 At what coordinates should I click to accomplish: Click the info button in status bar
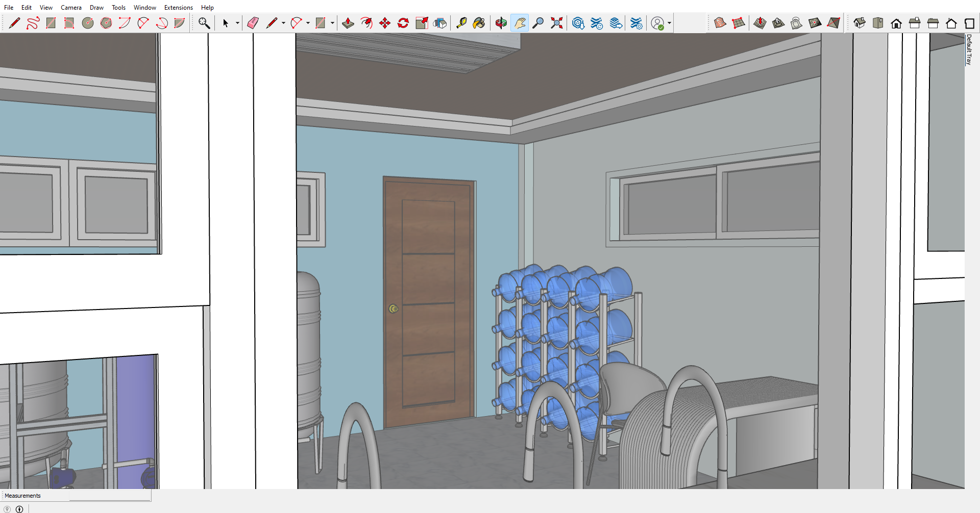click(19, 509)
